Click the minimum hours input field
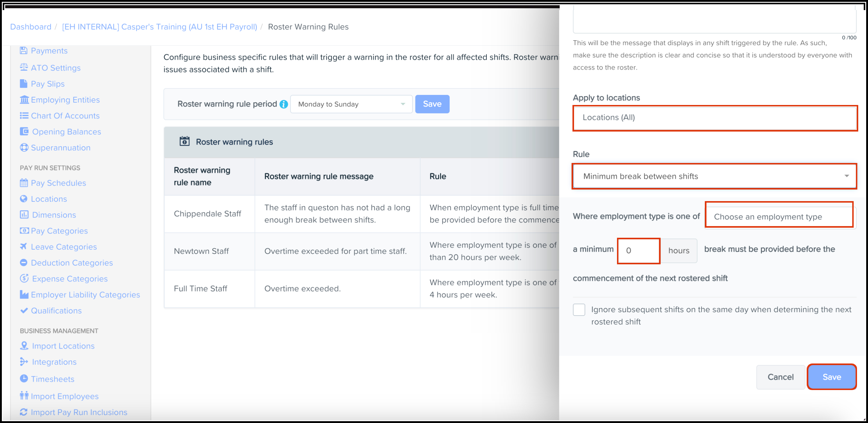 638,251
